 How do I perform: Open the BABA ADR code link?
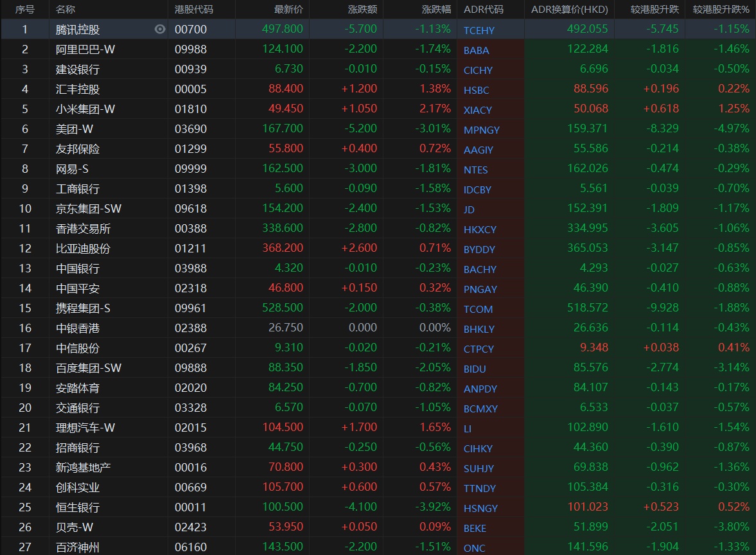point(476,50)
